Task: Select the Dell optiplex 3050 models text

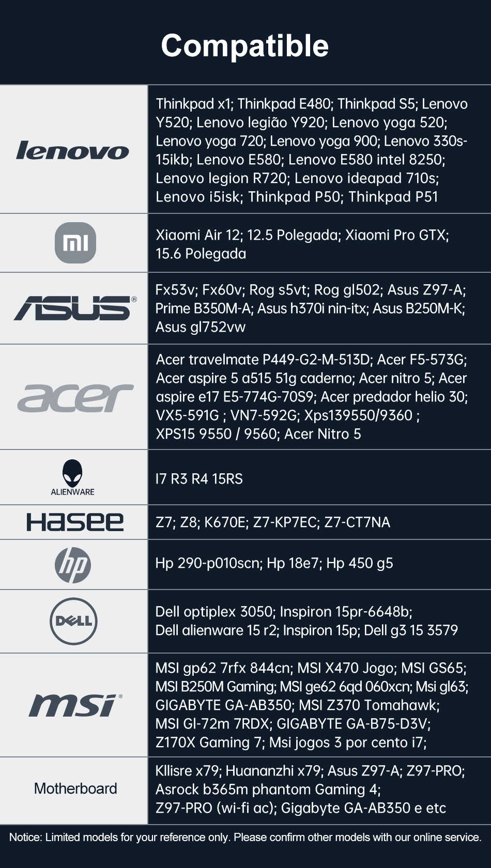Action: coord(306,621)
